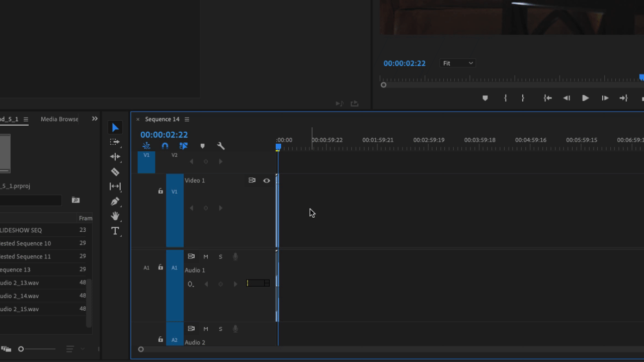Select the Track Select Forward tool
Viewport: 644px width, 362px height.
click(x=115, y=142)
